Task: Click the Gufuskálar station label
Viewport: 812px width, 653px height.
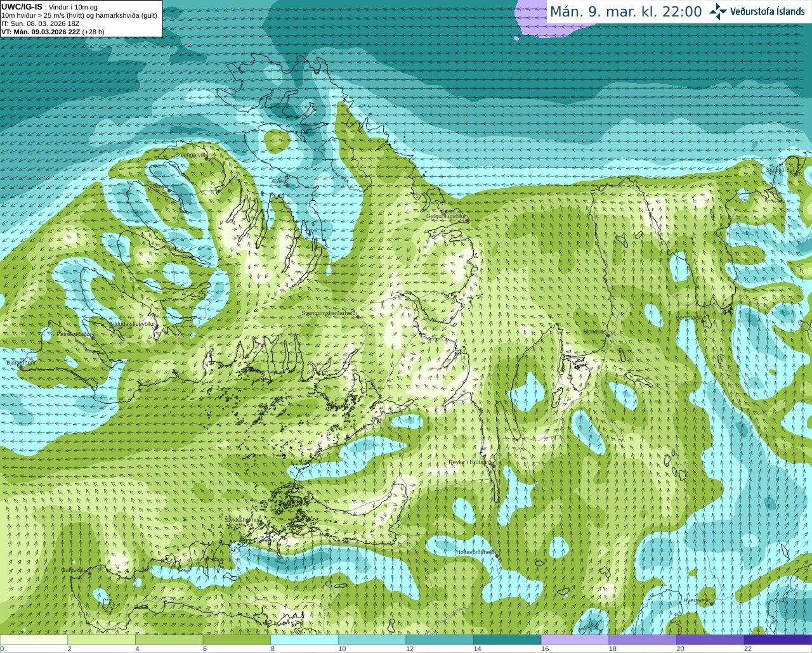Action: 74,570
